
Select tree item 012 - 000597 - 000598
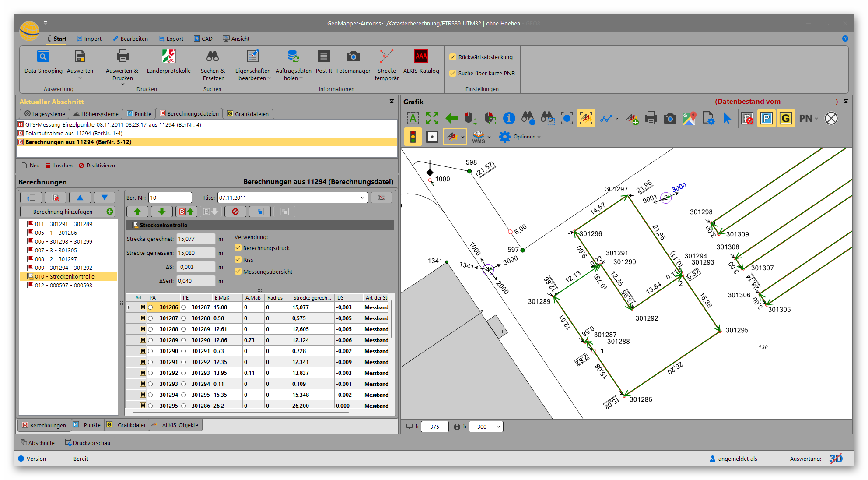[63, 285]
